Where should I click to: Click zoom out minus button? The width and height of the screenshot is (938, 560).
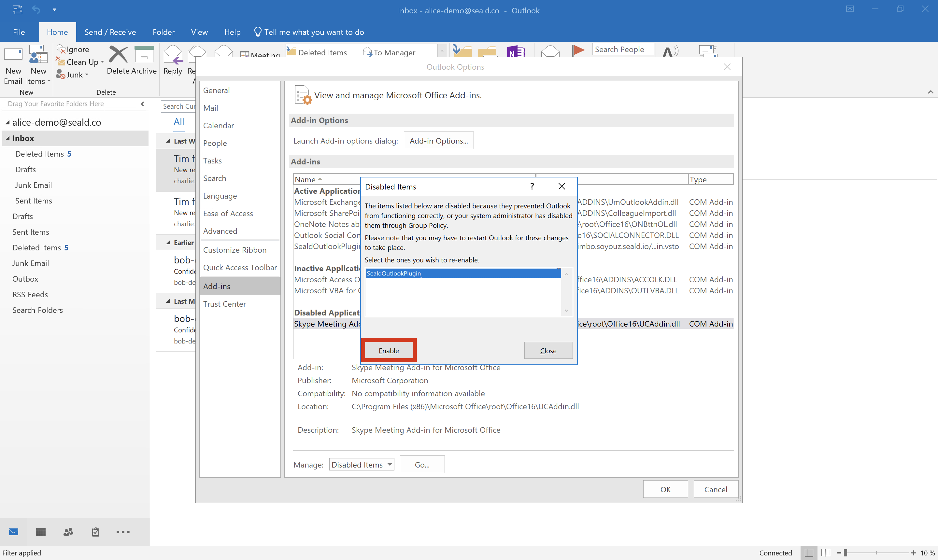[x=839, y=553]
